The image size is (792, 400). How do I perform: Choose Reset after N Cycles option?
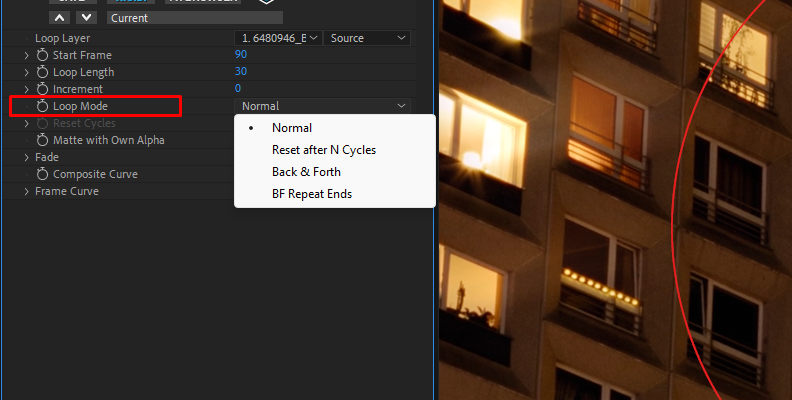pos(324,150)
